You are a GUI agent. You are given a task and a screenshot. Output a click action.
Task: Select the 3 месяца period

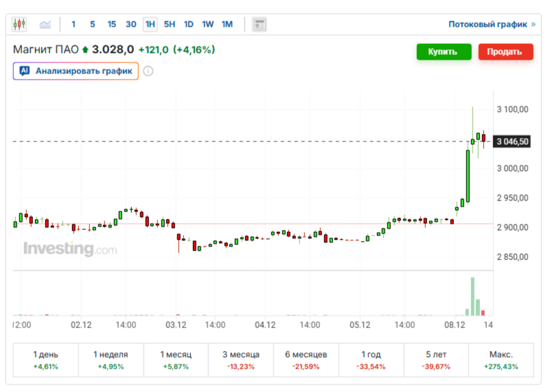pyautogui.click(x=241, y=360)
